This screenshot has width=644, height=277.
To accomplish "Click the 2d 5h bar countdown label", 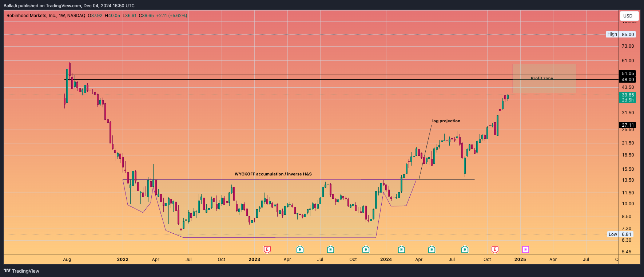I will (628, 100).
